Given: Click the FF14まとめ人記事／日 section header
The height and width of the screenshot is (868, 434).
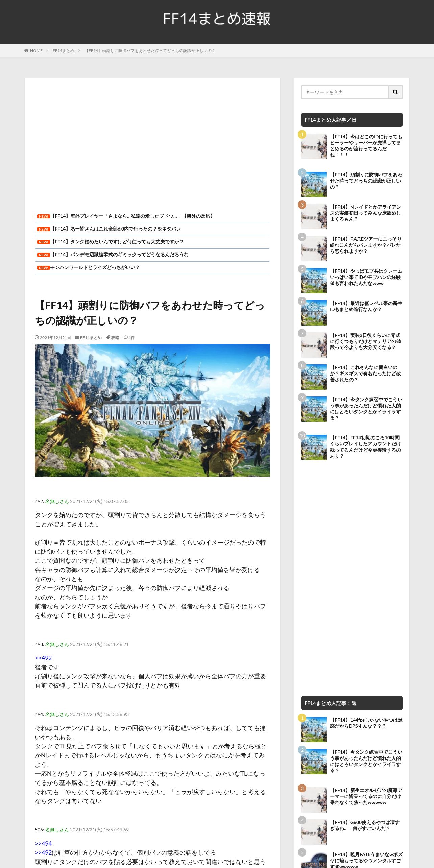Looking at the screenshot, I should pos(352,120).
